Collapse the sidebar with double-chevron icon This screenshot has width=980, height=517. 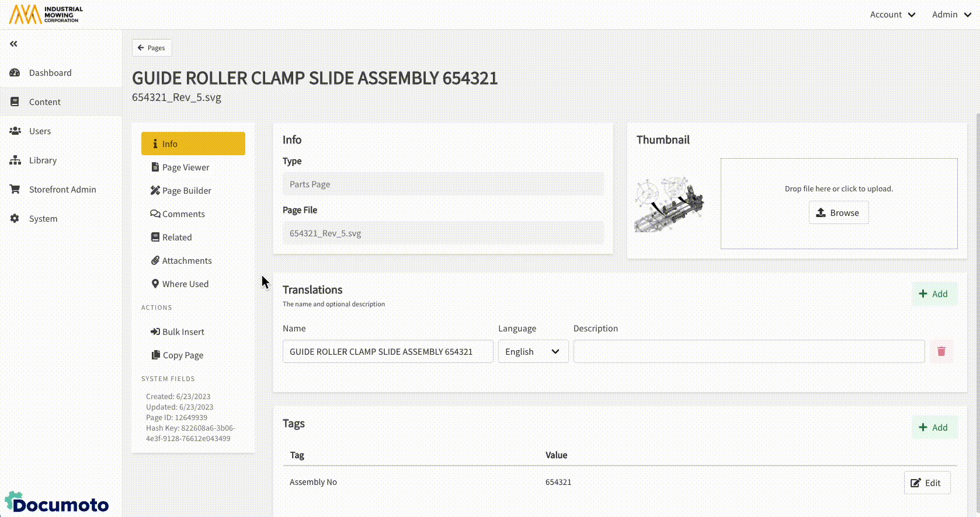point(13,44)
